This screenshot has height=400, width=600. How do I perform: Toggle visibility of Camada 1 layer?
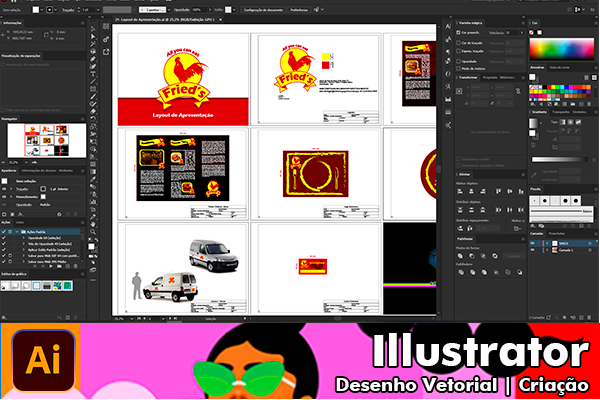pos(532,250)
